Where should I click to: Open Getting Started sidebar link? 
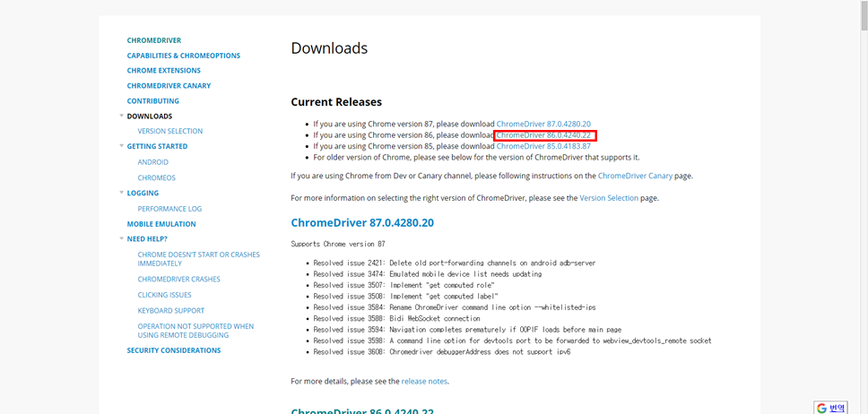click(x=157, y=147)
